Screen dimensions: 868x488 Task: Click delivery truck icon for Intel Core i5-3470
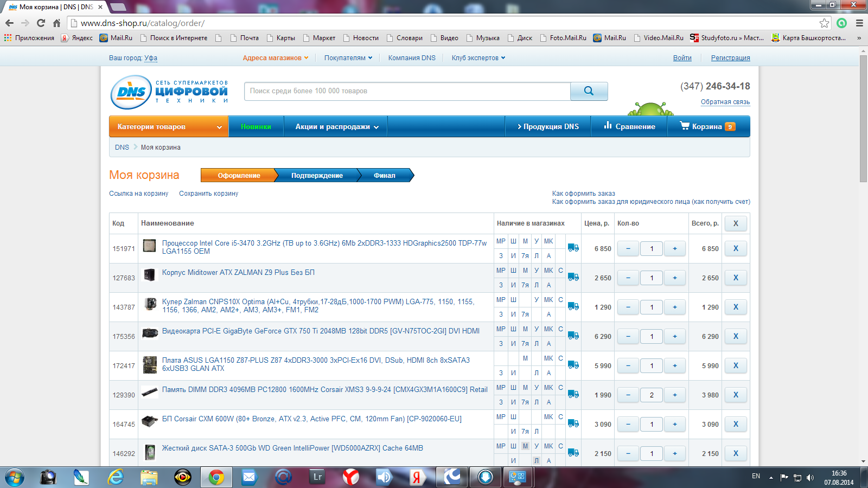coord(573,248)
